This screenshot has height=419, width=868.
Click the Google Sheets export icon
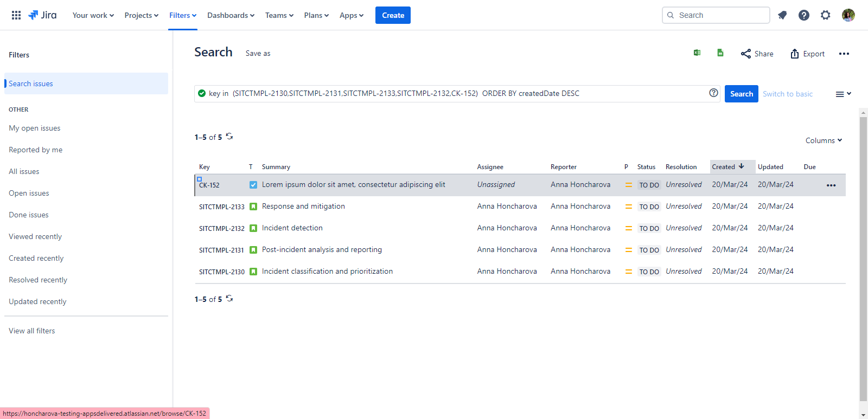pos(720,53)
